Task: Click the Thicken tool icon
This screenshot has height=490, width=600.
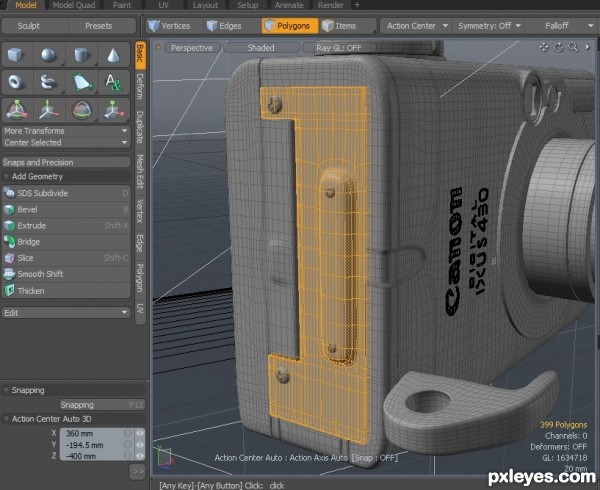Action: tap(9, 291)
